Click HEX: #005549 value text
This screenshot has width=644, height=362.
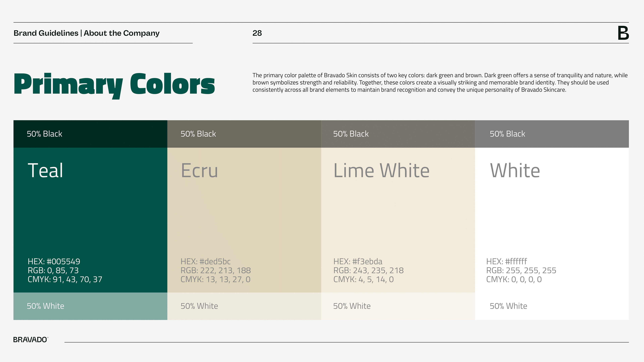54,262
